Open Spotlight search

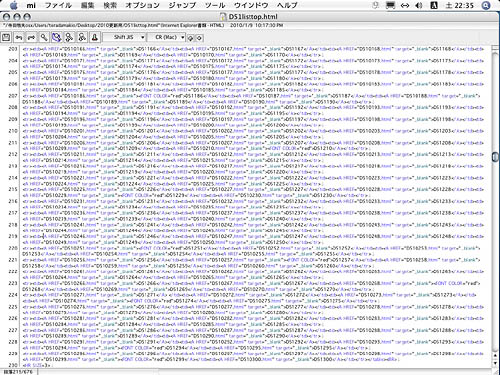coord(486,5)
